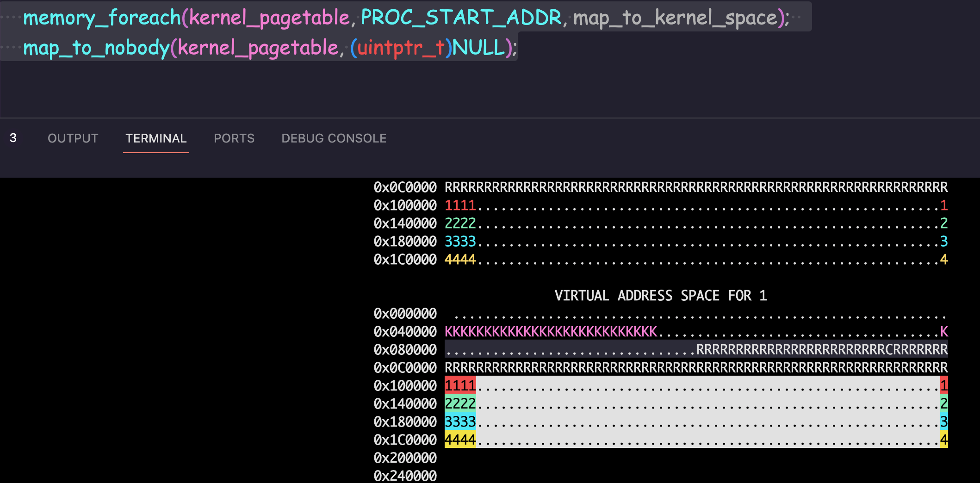Switch to the OUTPUT tab
This screenshot has width=980, height=483.
73,138
